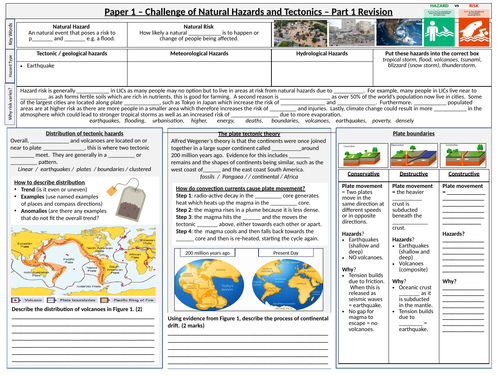The width and height of the screenshot is (500, 375).
Task: Click the Paper 1 revision title heading
Action: pyautogui.click(x=248, y=12)
